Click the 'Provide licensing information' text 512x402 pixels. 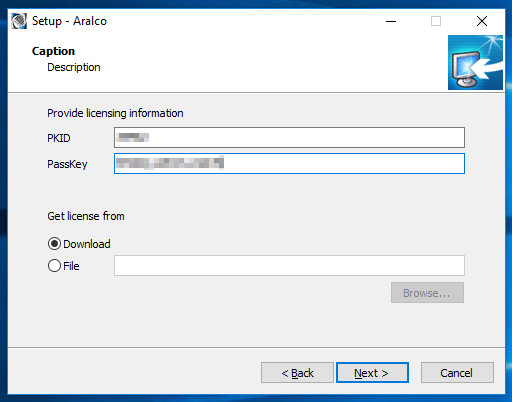(115, 113)
